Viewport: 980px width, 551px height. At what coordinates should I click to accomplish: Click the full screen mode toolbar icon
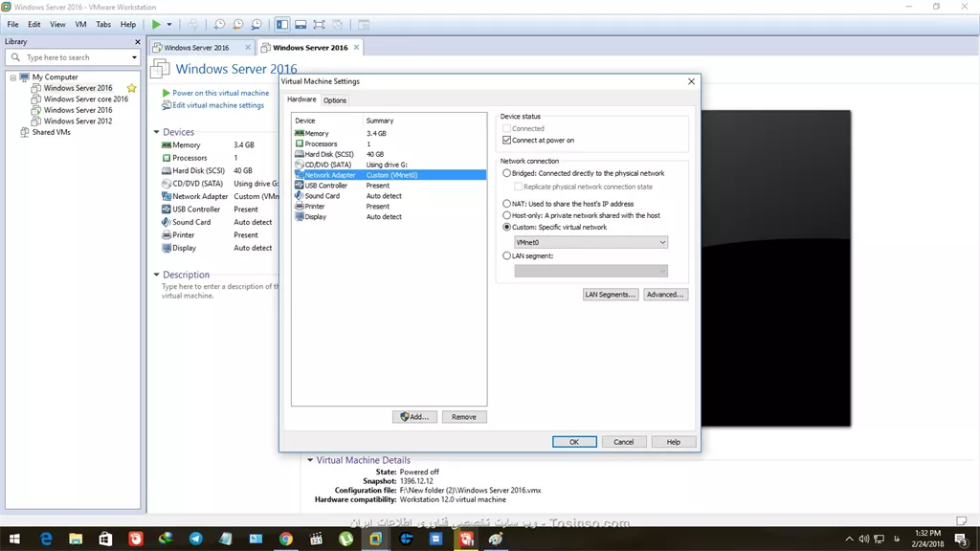tap(319, 24)
